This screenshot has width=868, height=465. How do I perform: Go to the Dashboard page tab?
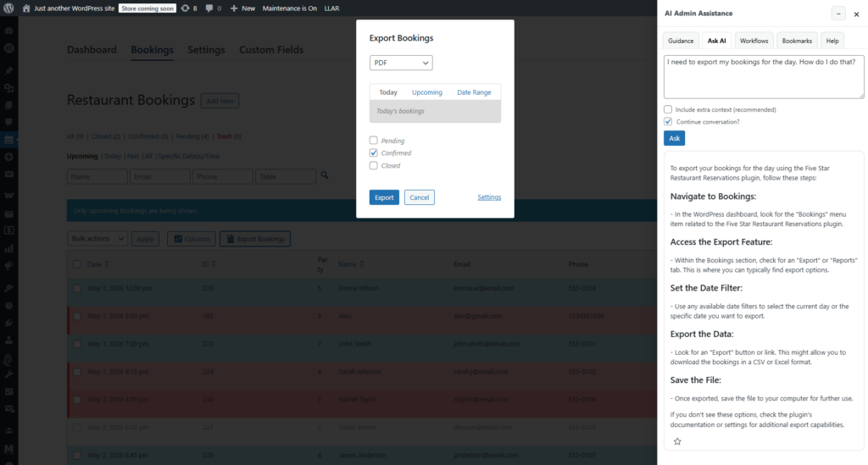click(92, 50)
